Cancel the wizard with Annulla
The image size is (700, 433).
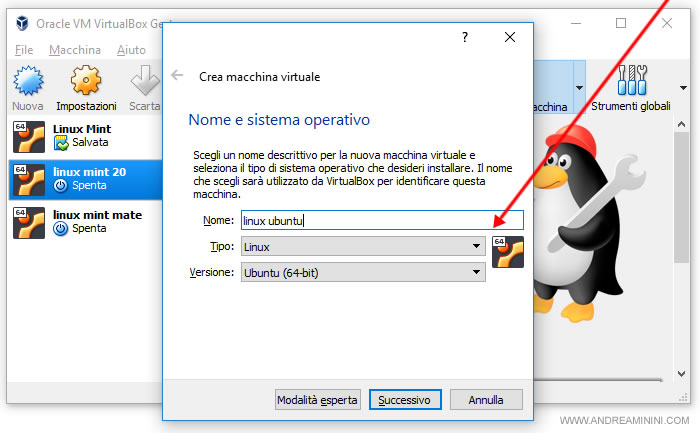point(485,400)
